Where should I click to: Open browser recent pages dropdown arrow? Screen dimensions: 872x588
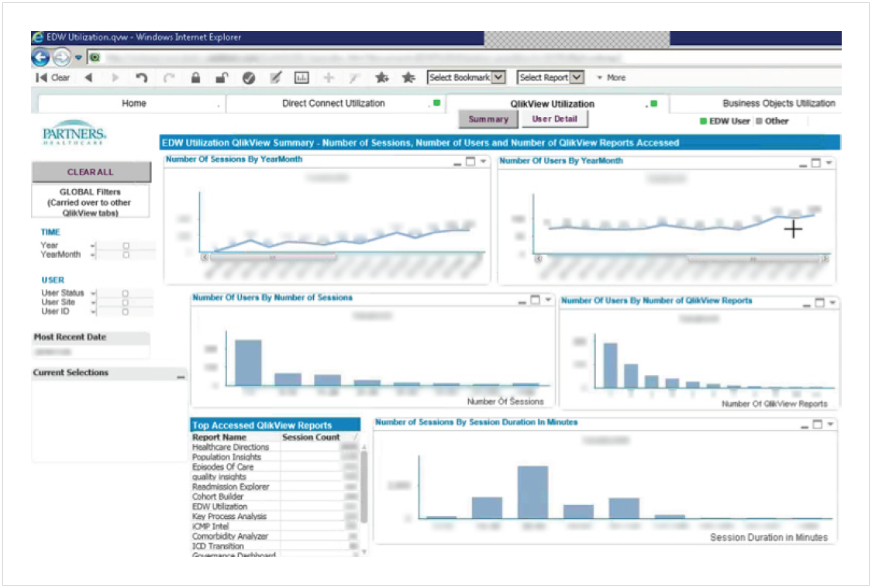[x=78, y=57]
